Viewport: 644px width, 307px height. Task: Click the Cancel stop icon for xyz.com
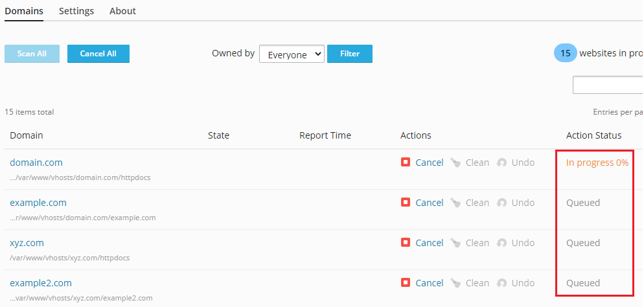tap(406, 243)
